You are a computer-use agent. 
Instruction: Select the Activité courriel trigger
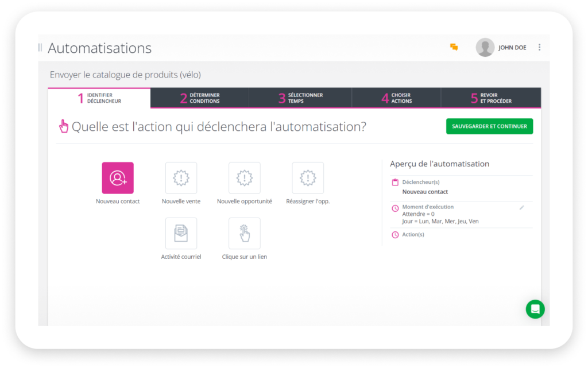coord(181,233)
